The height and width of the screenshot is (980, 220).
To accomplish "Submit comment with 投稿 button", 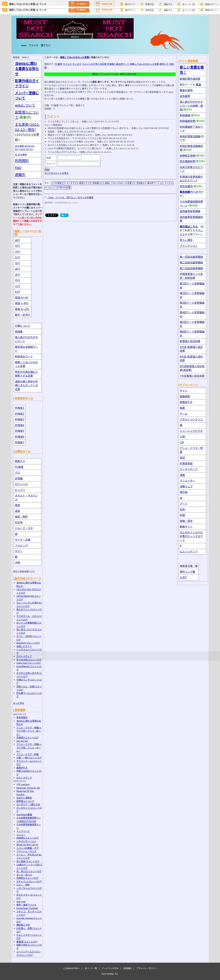I will click(47, 170).
